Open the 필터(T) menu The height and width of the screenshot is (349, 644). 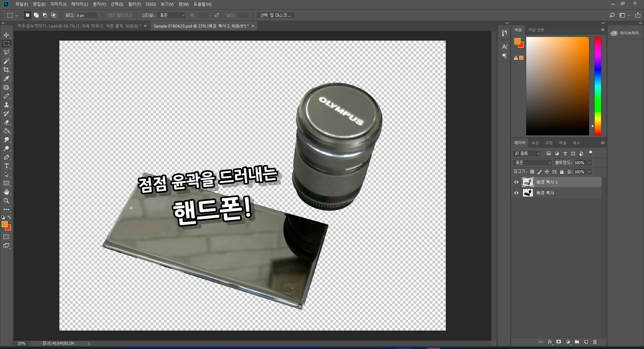click(x=134, y=4)
